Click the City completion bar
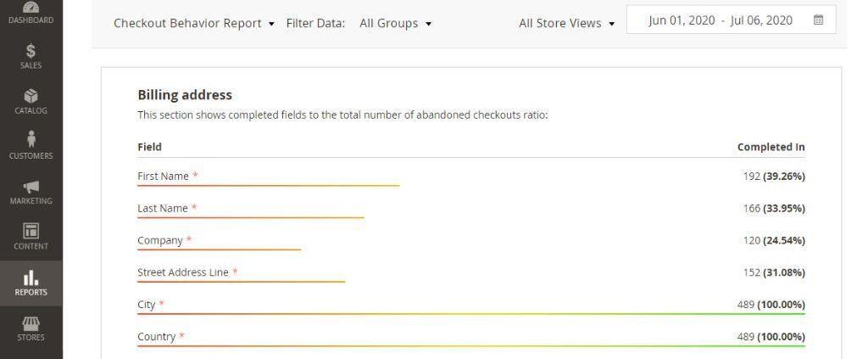This screenshot has height=359, width=868. pyautogui.click(x=471, y=314)
